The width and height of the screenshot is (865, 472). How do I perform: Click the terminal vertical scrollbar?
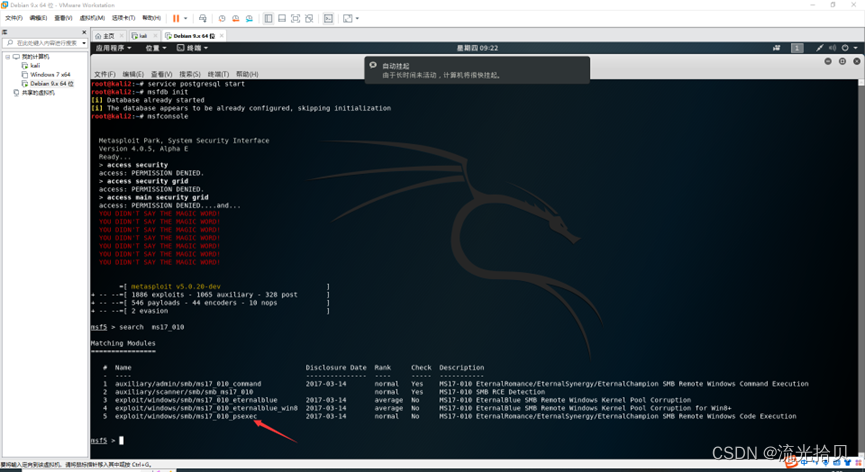pos(862,269)
